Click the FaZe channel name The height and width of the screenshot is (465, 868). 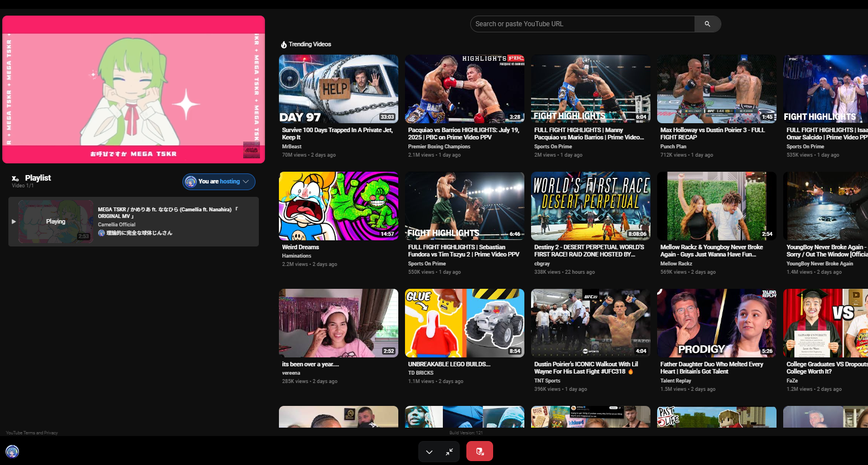coord(792,381)
